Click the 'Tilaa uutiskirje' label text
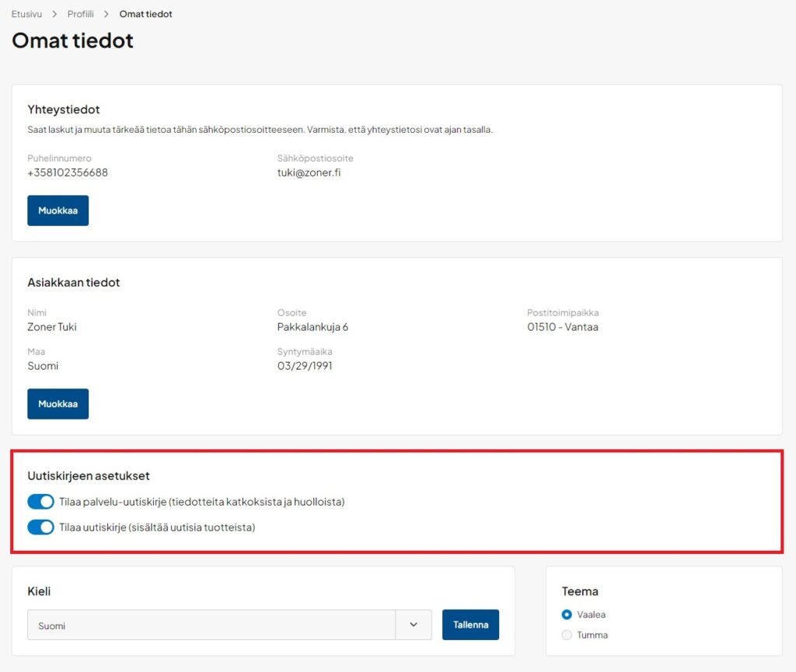 click(157, 528)
